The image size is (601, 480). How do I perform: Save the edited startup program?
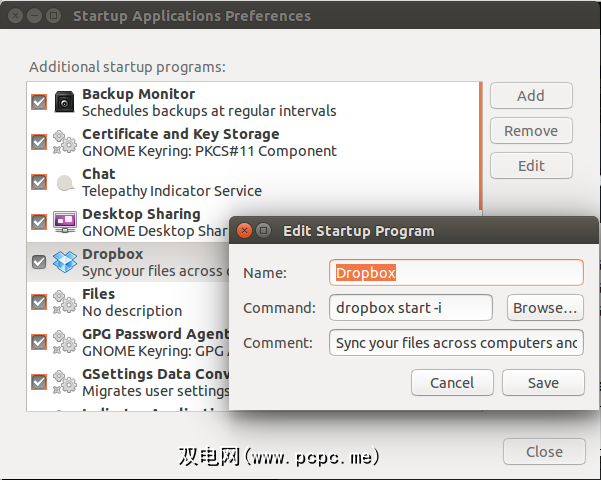[543, 382]
